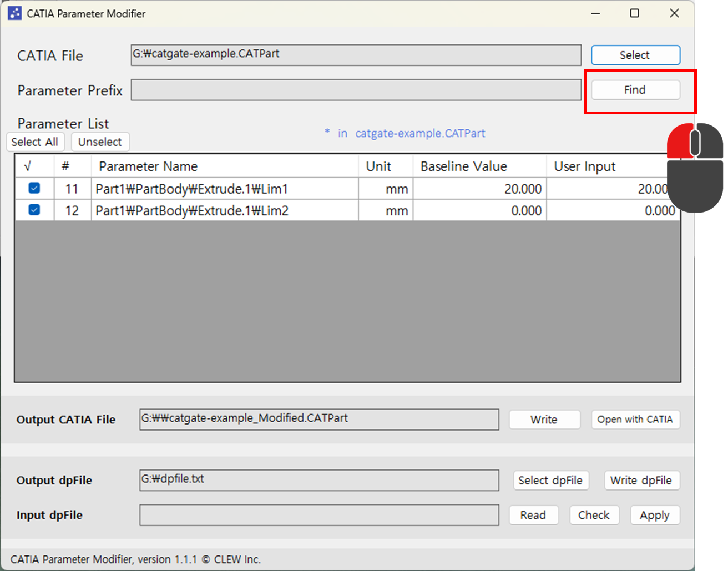Click the Parameter Name column header
Viewport: 728px width, 571px height.
pyautogui.click(x=225, y=166)
